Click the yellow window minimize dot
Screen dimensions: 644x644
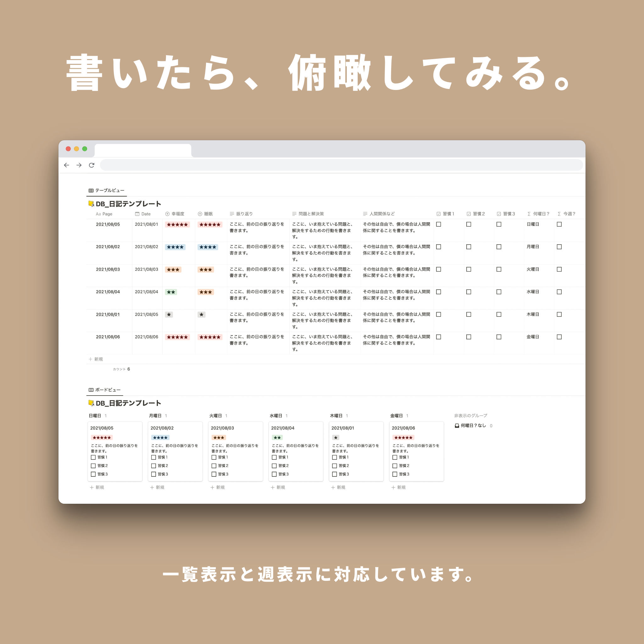(x=76, y=149)
